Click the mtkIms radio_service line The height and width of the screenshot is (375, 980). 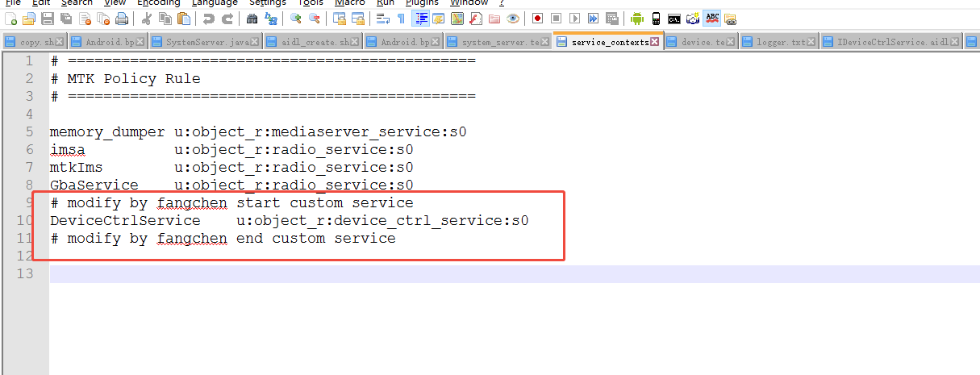(x=231, y=168)
